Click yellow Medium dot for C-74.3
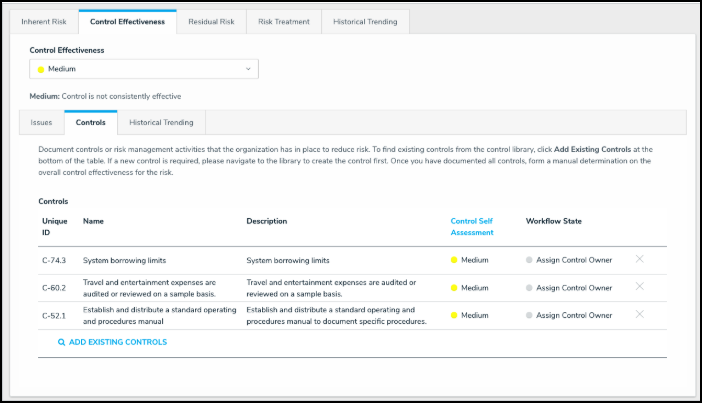 coord(454,260)
